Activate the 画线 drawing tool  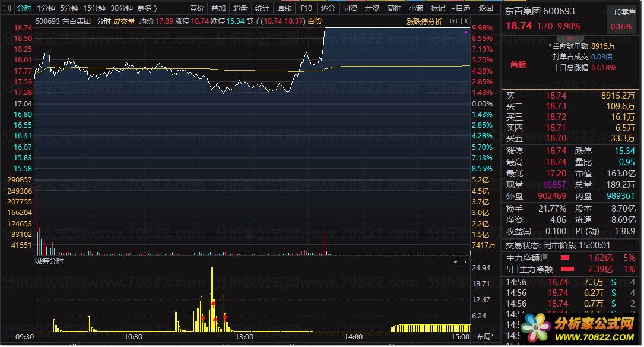284,8
